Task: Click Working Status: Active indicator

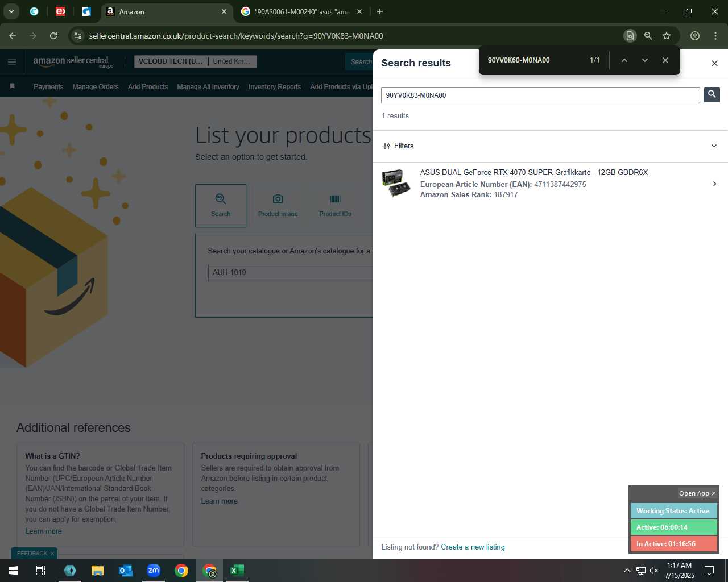Action: [673, 511]
